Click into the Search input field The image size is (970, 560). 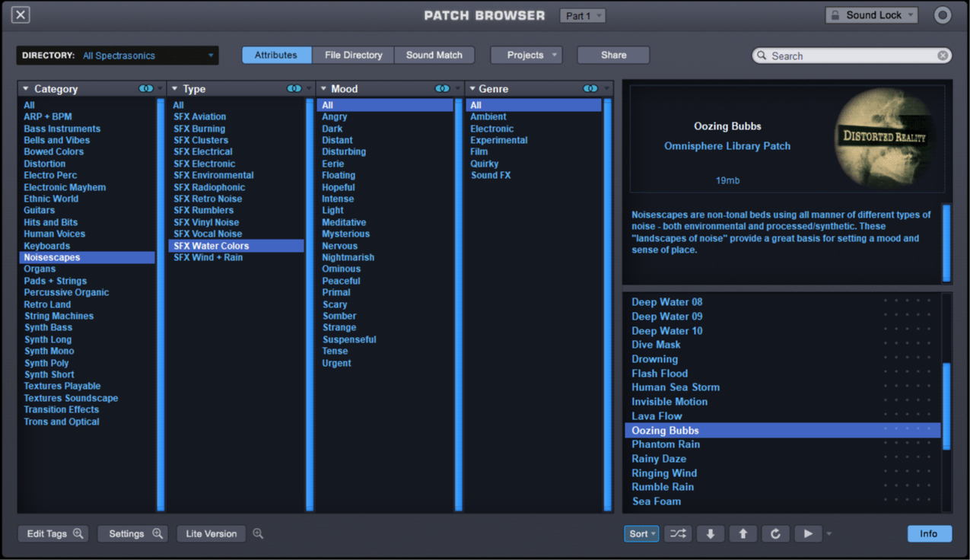click(x=852, y=56)
